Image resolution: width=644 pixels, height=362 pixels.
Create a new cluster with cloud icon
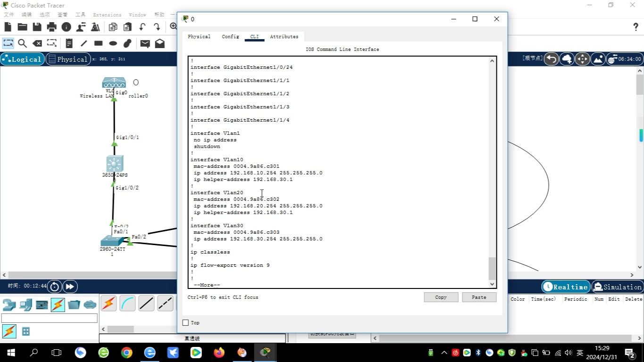pyautogui.click(x=567, y=59)
